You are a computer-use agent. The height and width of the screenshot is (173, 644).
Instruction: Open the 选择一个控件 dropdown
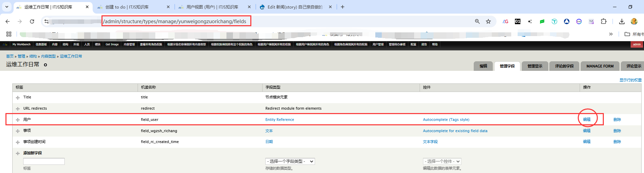[442, 161]
